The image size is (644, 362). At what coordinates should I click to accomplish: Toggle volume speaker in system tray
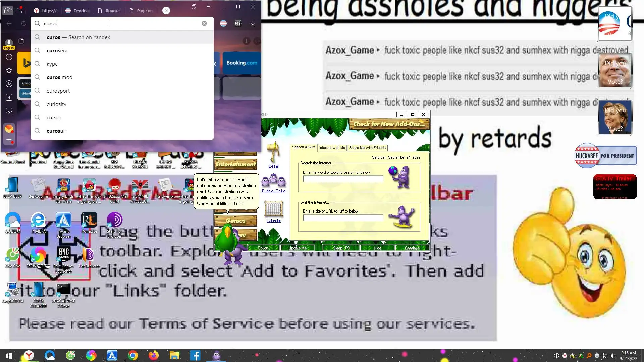(x=613, y=356)
